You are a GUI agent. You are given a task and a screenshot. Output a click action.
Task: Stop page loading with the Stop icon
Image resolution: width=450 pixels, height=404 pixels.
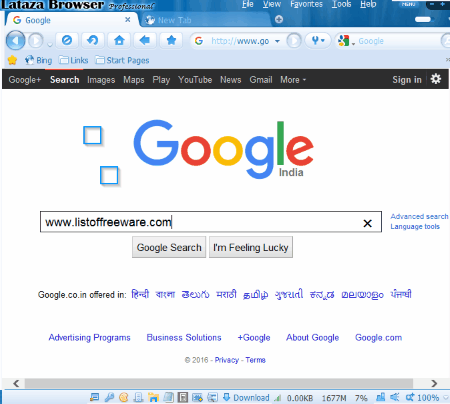point(67,41)
